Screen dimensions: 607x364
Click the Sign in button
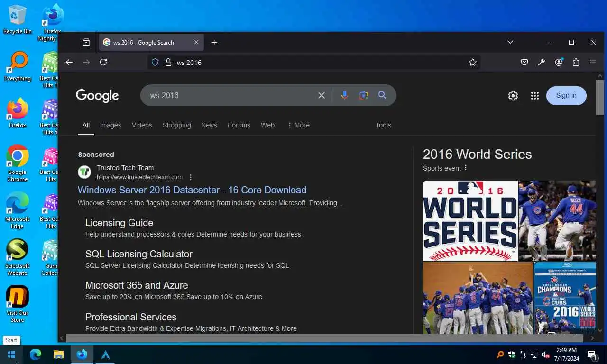click(x=566, y=95)
